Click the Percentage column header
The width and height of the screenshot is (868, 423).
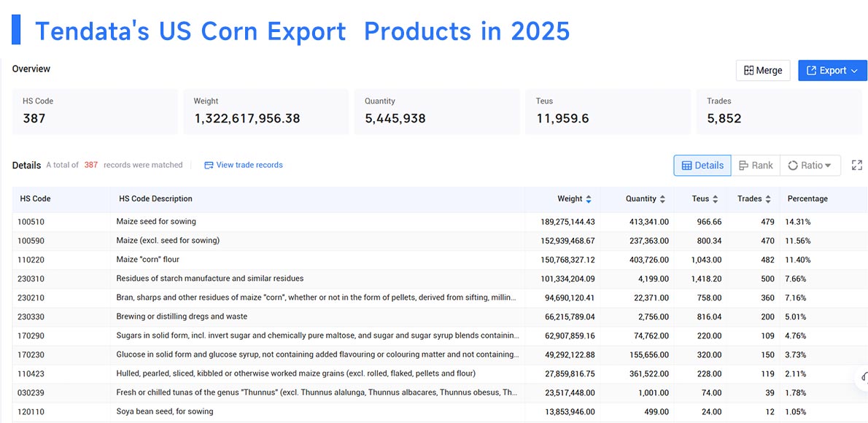(x=807, y=199)
